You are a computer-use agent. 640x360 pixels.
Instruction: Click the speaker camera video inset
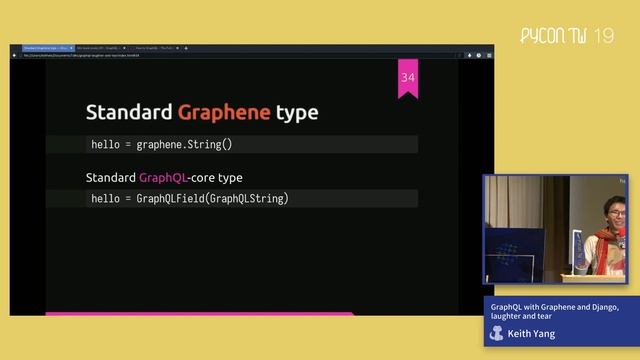tap(556, 229)
